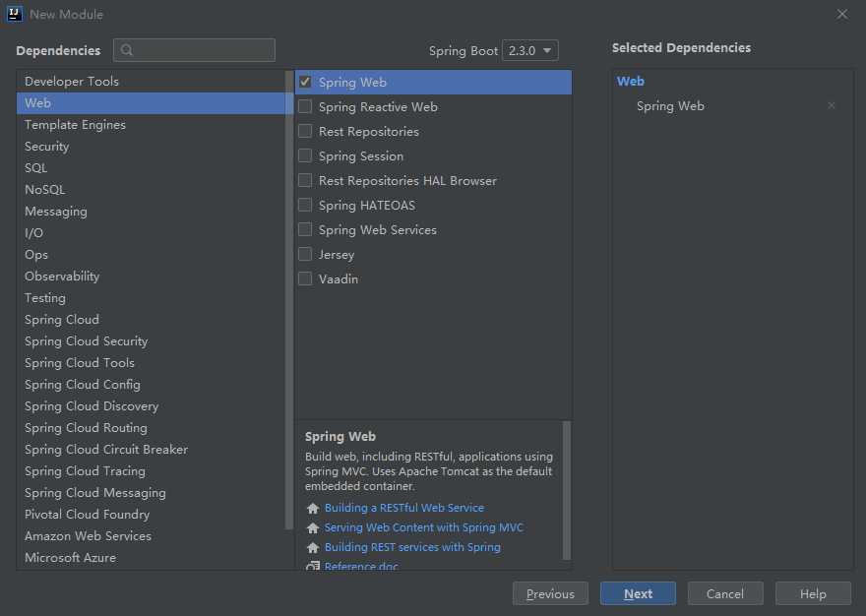Viewport: 866px width, 616px height.
Task: Tick the Spring Web Services checkbox
Action: click(305, 229)
